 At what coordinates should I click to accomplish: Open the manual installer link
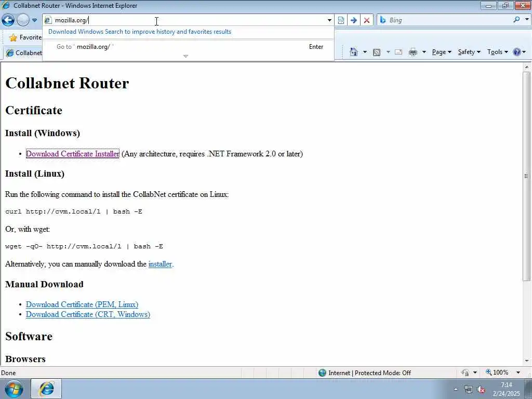coord(160,264)
